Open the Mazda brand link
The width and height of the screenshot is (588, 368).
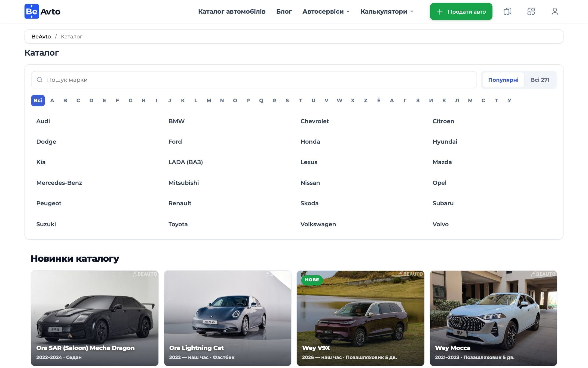point(442,162)
